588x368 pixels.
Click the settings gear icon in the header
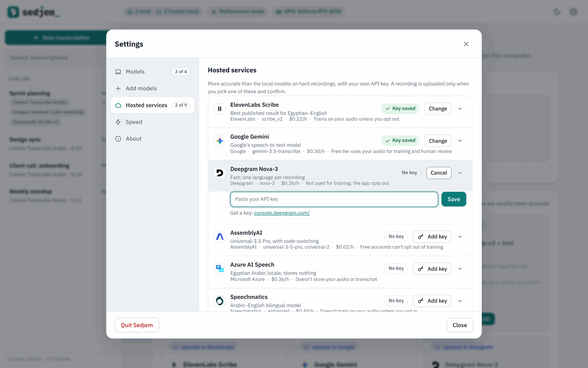tap(573, 12)
